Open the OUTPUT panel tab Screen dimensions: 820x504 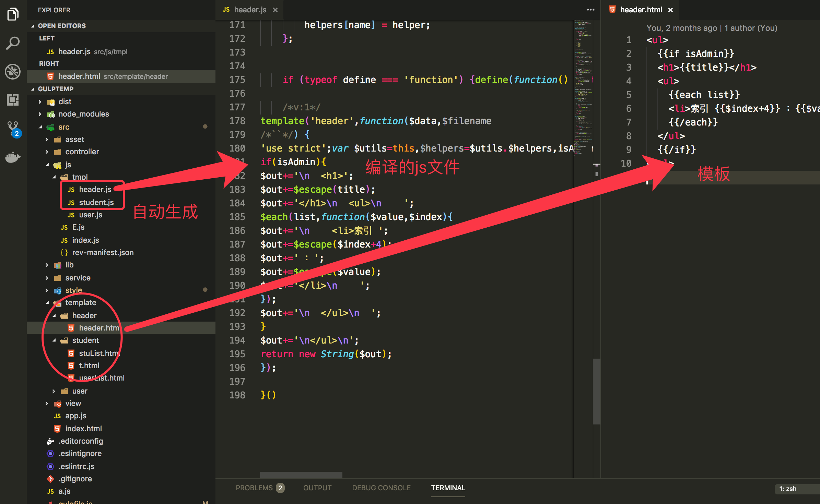click(317, 488)
